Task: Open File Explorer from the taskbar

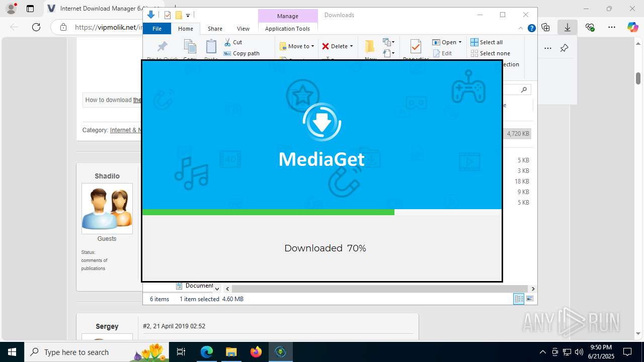Action: [x=231, y=352]
